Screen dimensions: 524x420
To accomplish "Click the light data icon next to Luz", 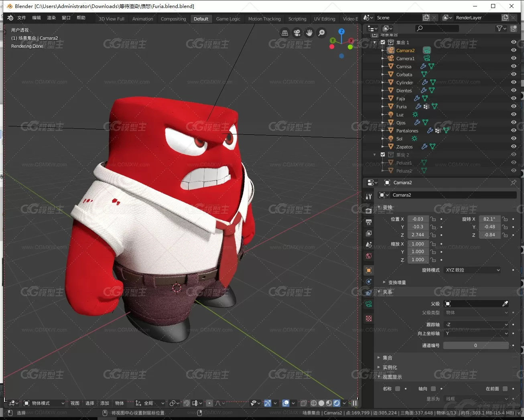I will tap(415, 114).
